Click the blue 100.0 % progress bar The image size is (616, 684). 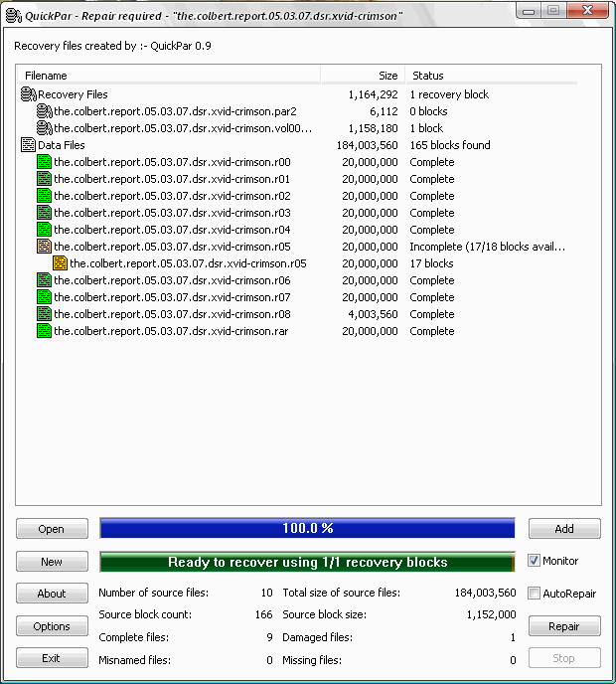pyautogui.click(x=307, y=528)
